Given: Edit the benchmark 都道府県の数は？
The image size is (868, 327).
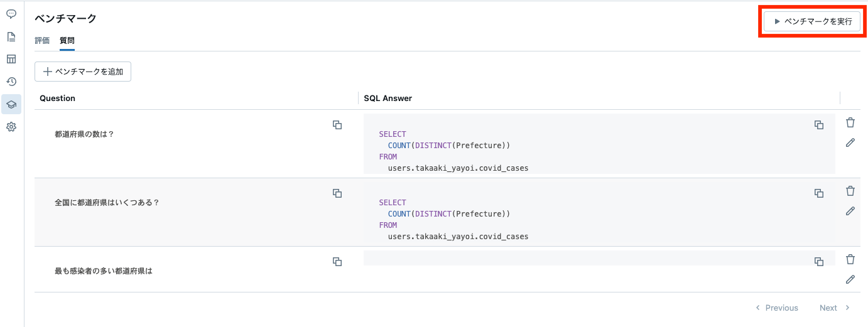Looking at the screenshot, I should 850,142.
